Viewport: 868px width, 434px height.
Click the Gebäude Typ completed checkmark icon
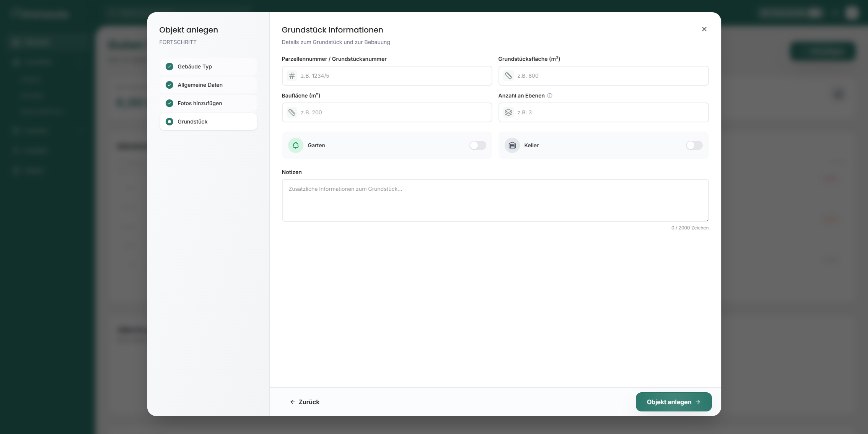pos(169,67)
